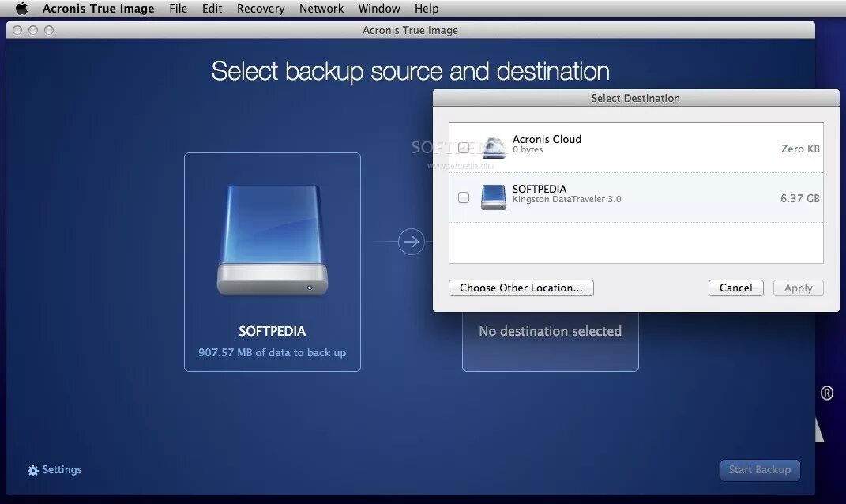Cancel the Select Destination dialog

pos(736,288)
